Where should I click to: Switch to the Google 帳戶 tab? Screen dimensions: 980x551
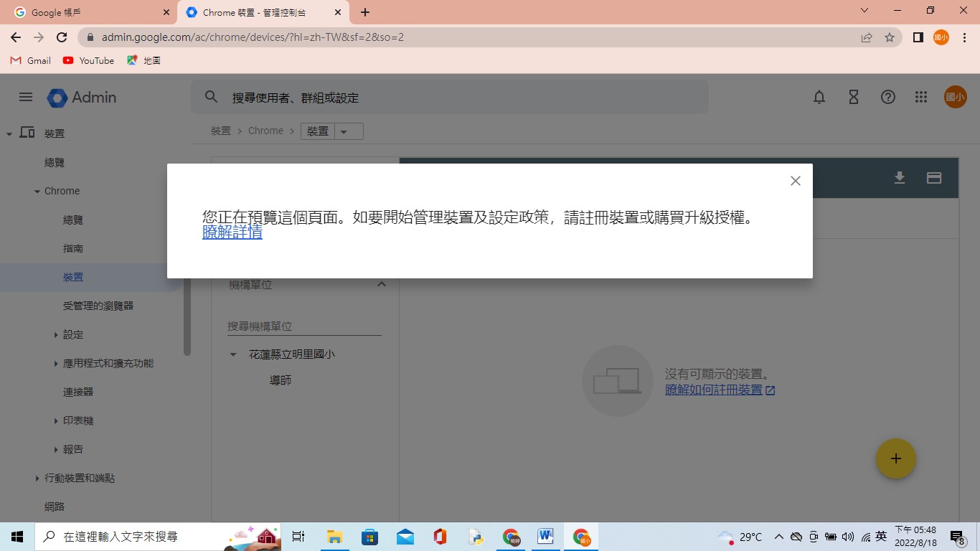pos(88,12)
